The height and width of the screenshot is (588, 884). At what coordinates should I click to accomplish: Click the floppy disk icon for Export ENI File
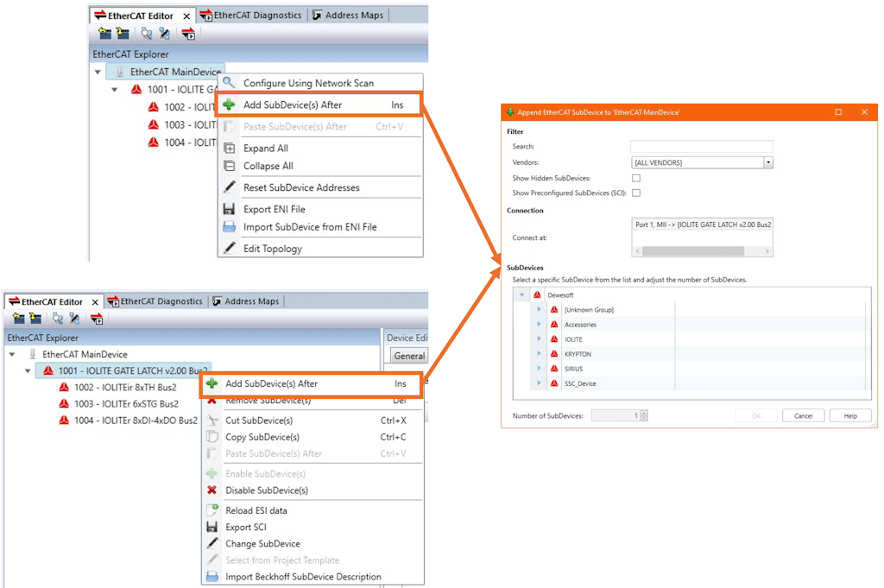[x=229, y=209]
